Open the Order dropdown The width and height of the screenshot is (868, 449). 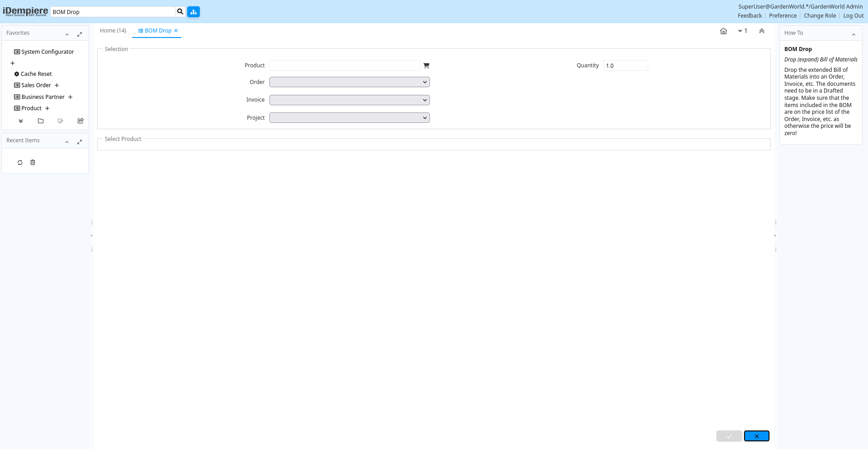click(x=349, y=82)
